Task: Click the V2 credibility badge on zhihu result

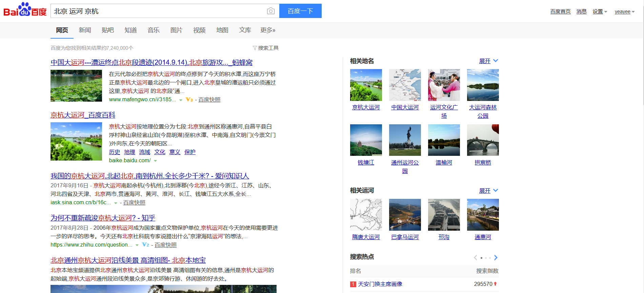Action: pos(145,245)
